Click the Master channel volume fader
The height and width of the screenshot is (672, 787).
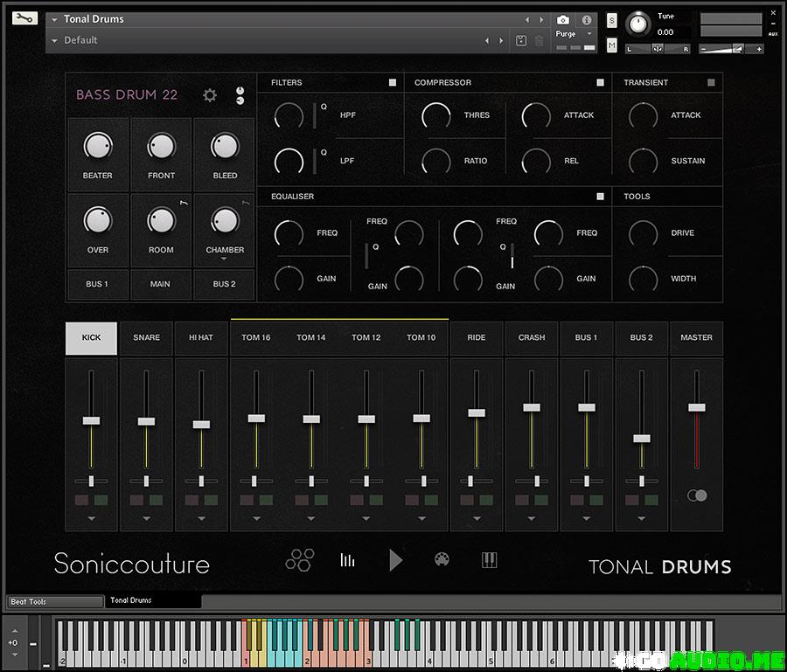pyautogui.click(x=696, y=407)
